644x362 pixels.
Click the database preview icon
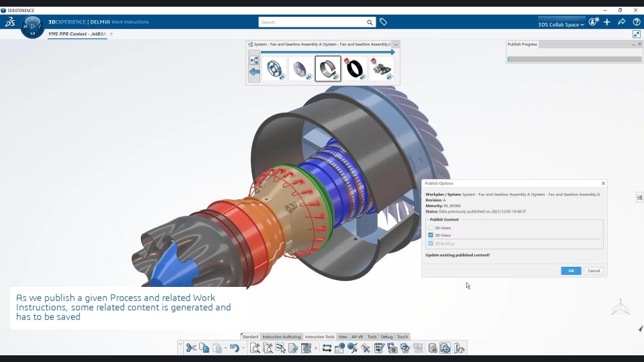tap(433, 348)
